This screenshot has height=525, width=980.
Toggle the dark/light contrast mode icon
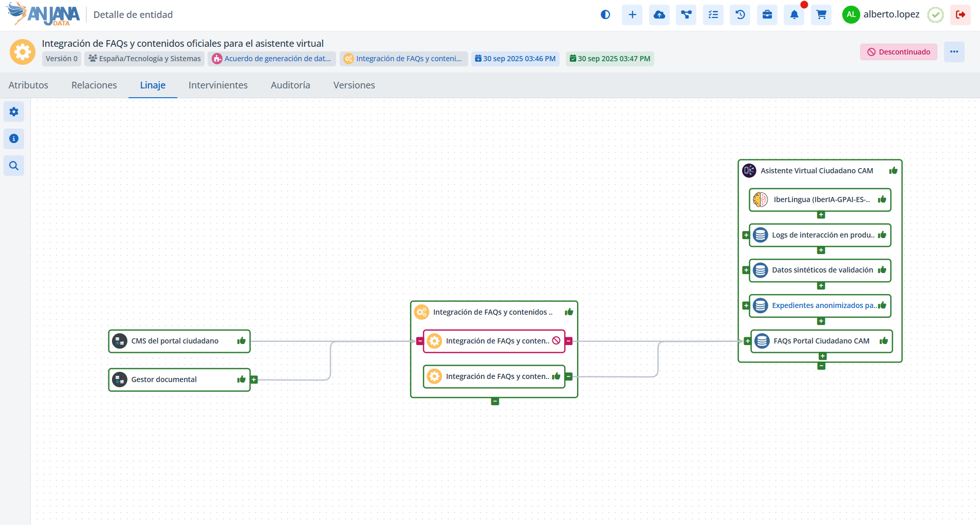(x=605, y=15)
